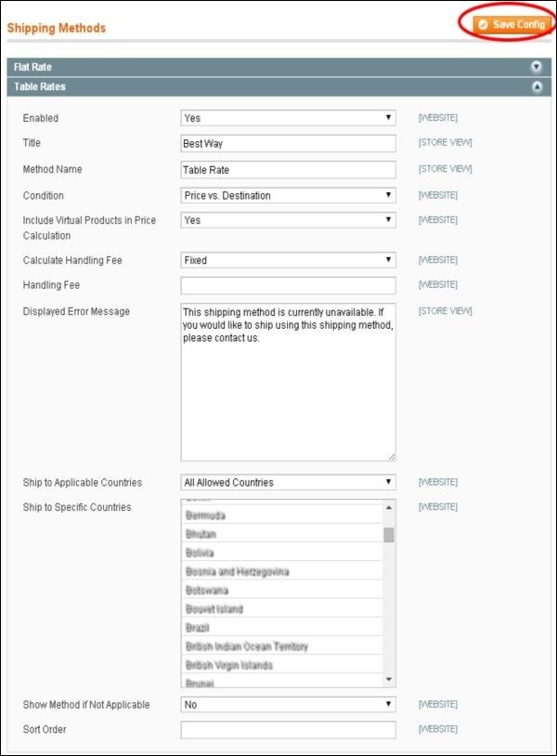This screenshot has width=557, height=756.
Task: Open the Enabled dropdown
Action: 288,118
